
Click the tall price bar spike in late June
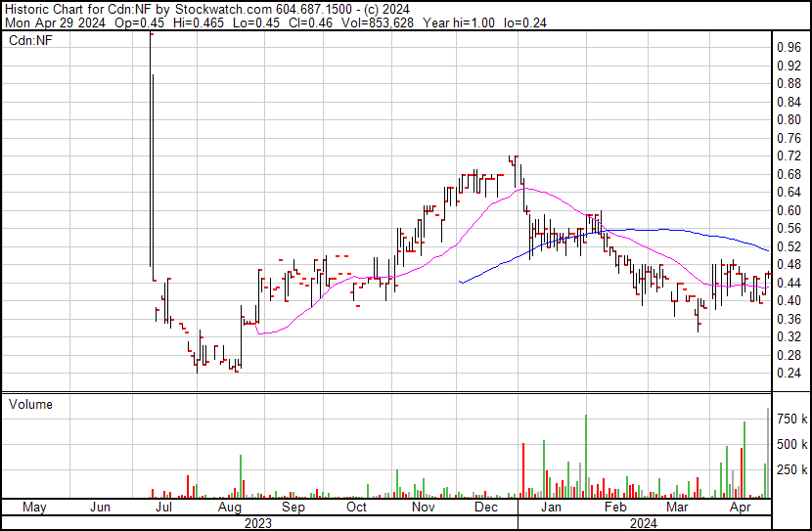tap(151, 150)
